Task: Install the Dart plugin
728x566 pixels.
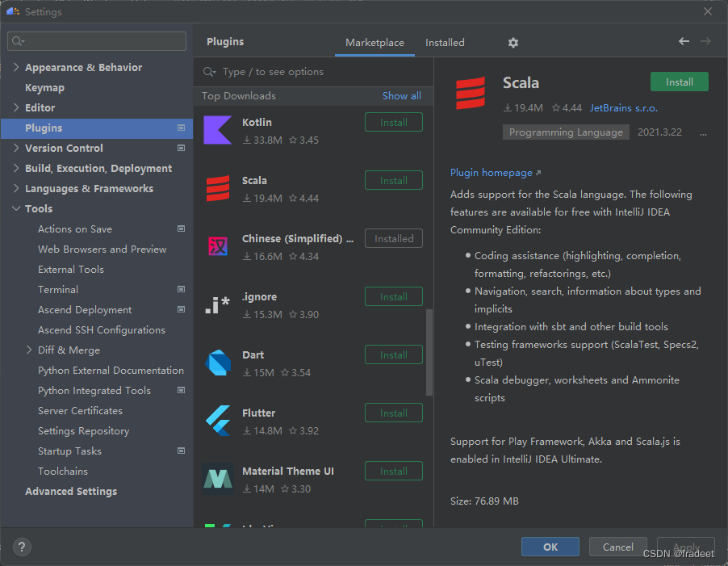Action: coord(394,354)
